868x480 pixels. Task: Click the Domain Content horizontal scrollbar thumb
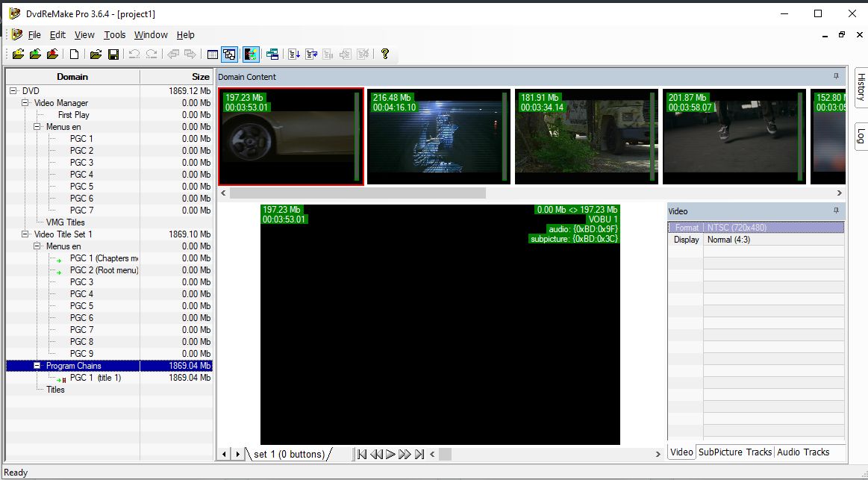(357, 193)
